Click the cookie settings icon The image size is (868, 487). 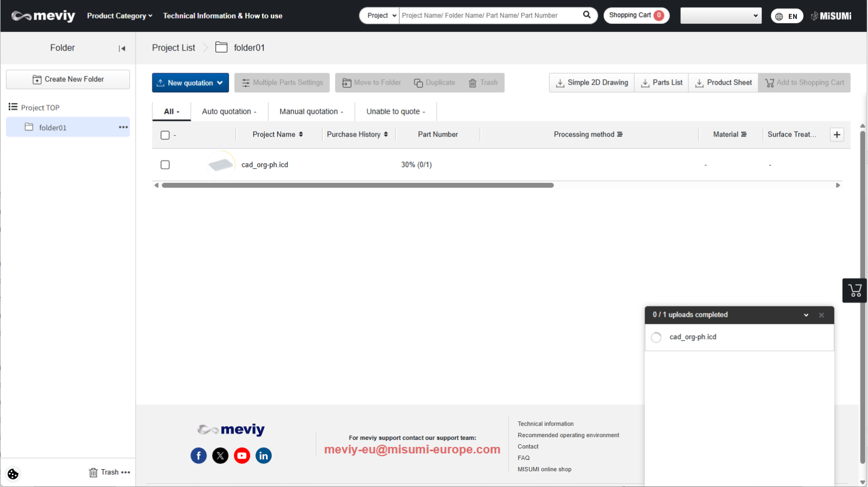(x=13, y=474)
